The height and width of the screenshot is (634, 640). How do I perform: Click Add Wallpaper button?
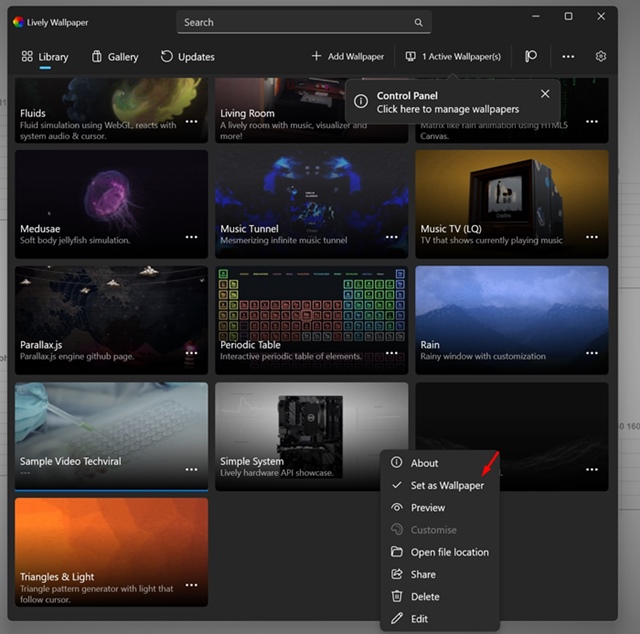pyautogui.click(x=347, y=56)
